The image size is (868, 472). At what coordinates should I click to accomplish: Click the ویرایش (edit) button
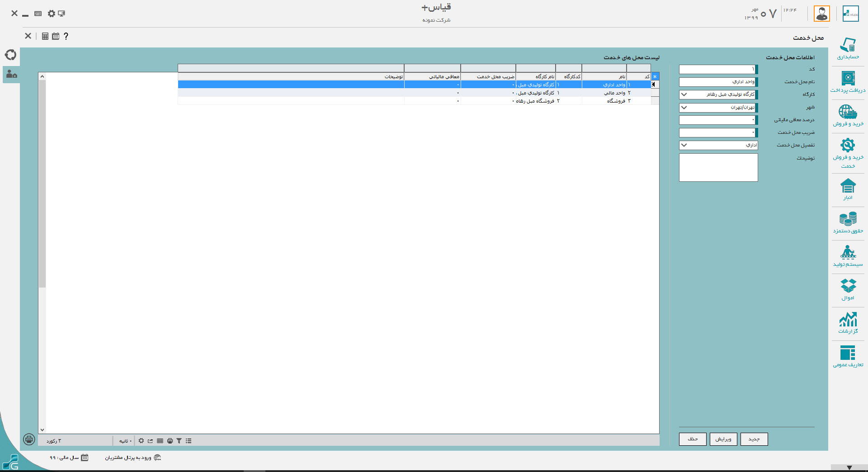tap(723, 439)
